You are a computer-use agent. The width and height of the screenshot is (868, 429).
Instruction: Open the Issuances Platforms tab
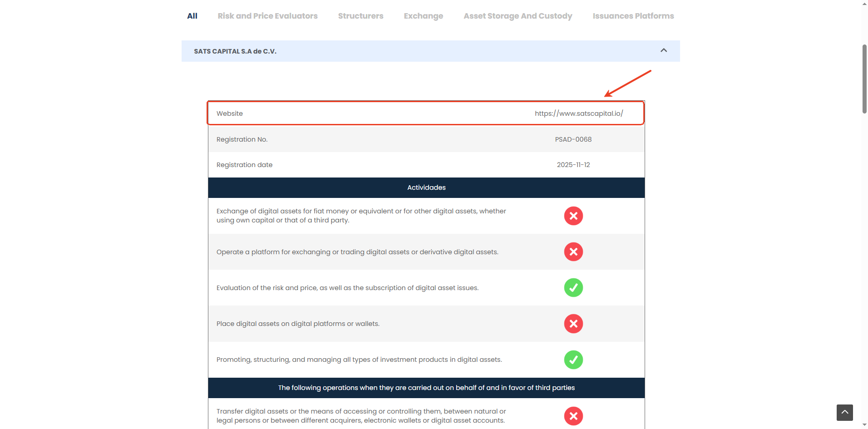633,16
